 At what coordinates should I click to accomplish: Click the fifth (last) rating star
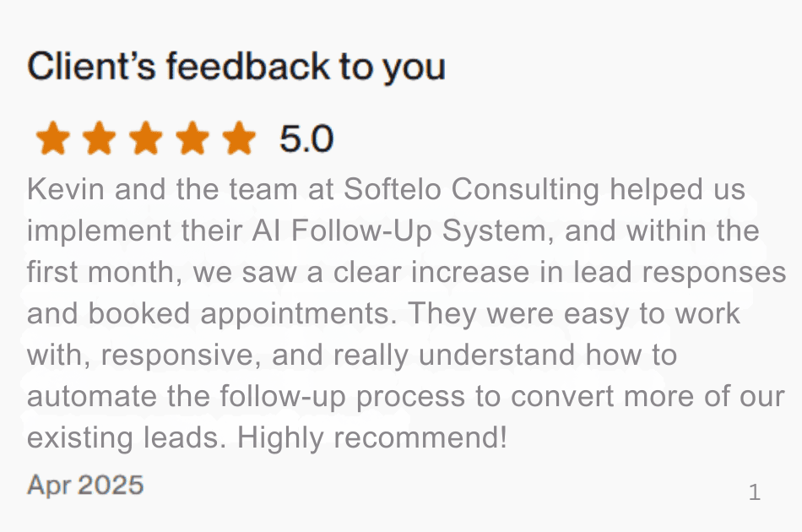[x=239, y=138]
